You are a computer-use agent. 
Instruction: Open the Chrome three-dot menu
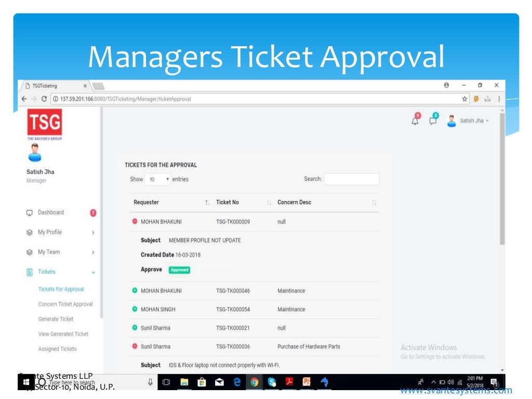[499, 99]
